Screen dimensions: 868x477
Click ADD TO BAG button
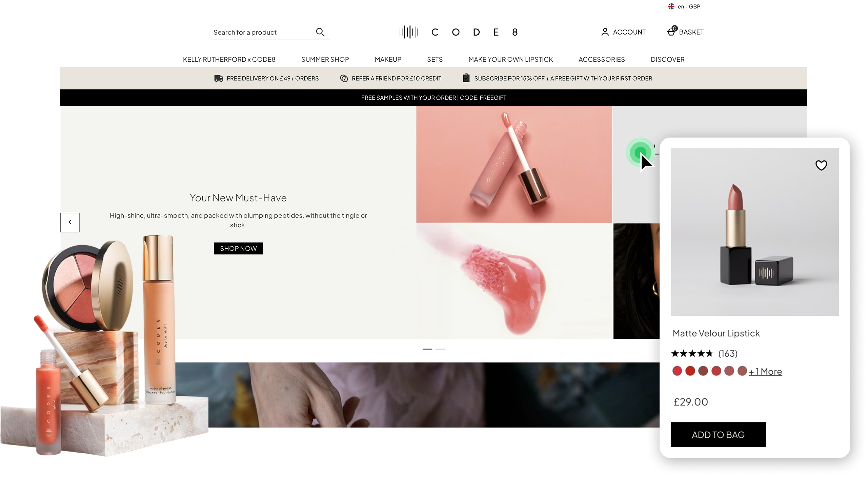718,435
